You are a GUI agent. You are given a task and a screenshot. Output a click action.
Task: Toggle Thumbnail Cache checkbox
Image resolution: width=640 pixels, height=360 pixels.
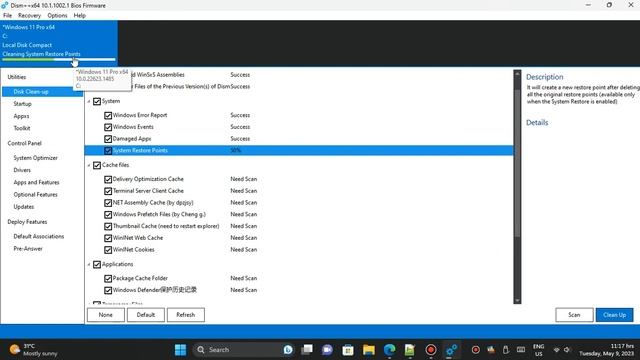pos(108,226)
